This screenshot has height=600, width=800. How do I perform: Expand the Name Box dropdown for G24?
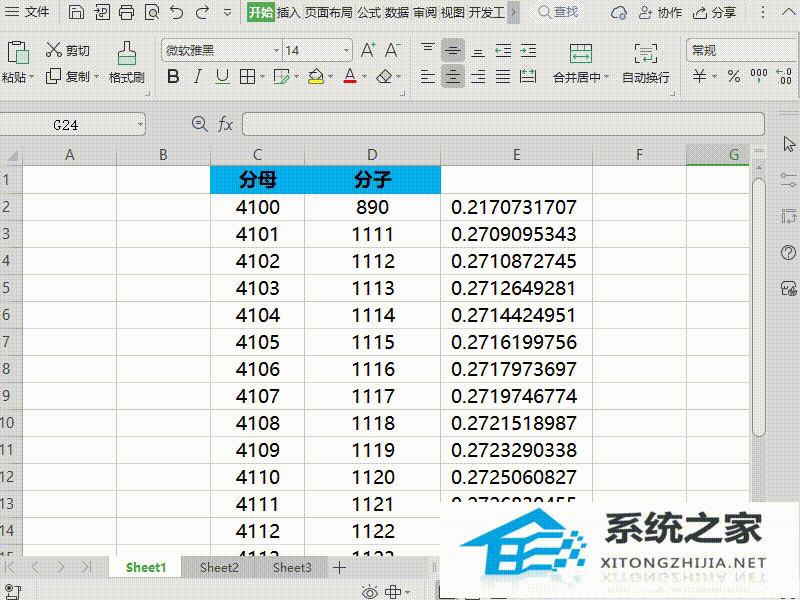coord(140,124)
